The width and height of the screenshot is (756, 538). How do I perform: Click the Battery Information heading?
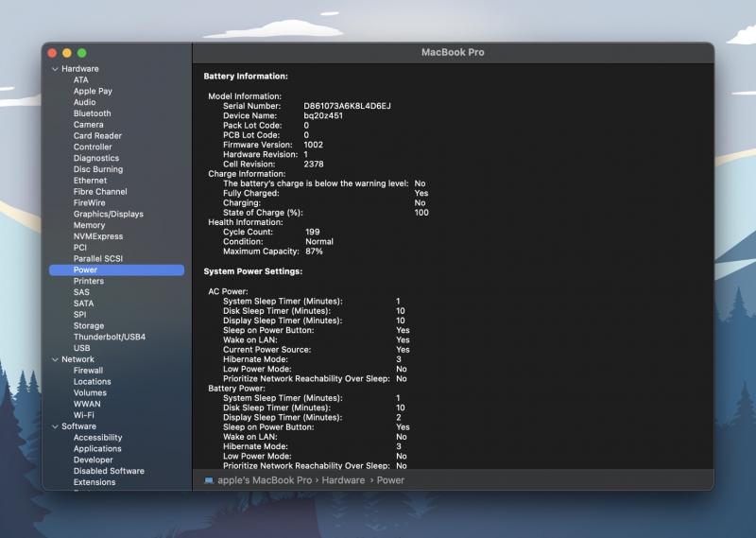(x=246, y=77)
